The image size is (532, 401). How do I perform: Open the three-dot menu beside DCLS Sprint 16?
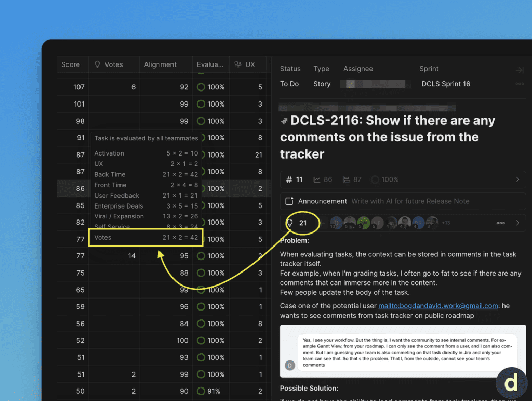pyautogui.click(x=519, y=84)
